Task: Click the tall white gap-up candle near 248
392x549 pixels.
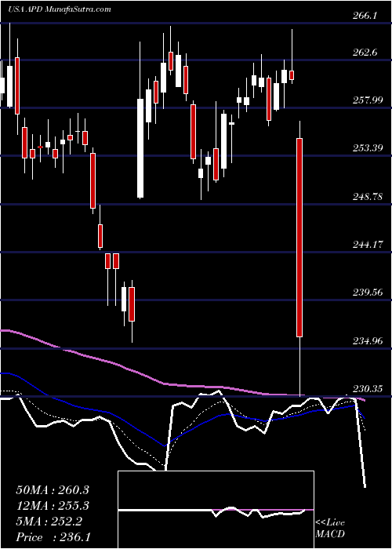Action: (140, 148)
